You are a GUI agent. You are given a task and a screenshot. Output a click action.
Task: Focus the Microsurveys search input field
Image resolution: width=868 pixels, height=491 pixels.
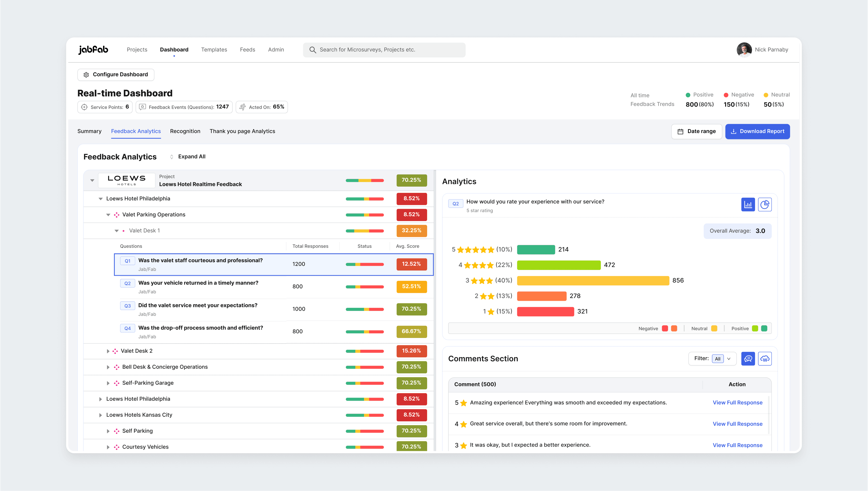(387, 50)
